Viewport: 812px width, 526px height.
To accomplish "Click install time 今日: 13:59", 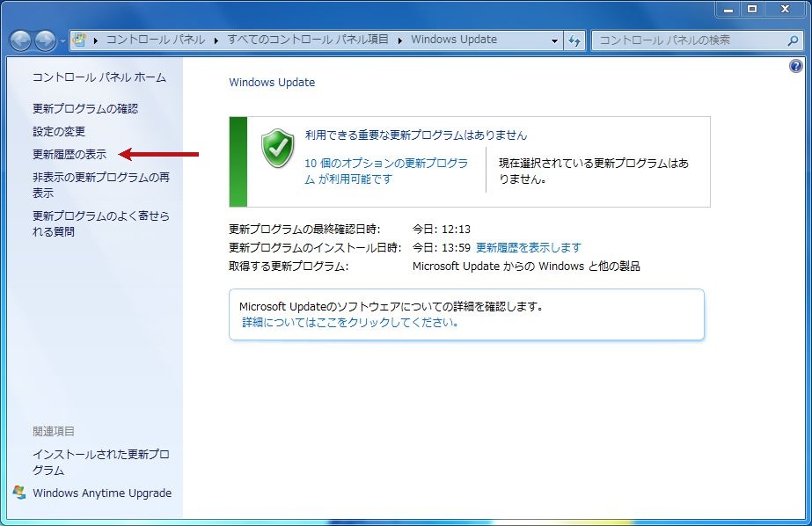I will tap(442, 247).
